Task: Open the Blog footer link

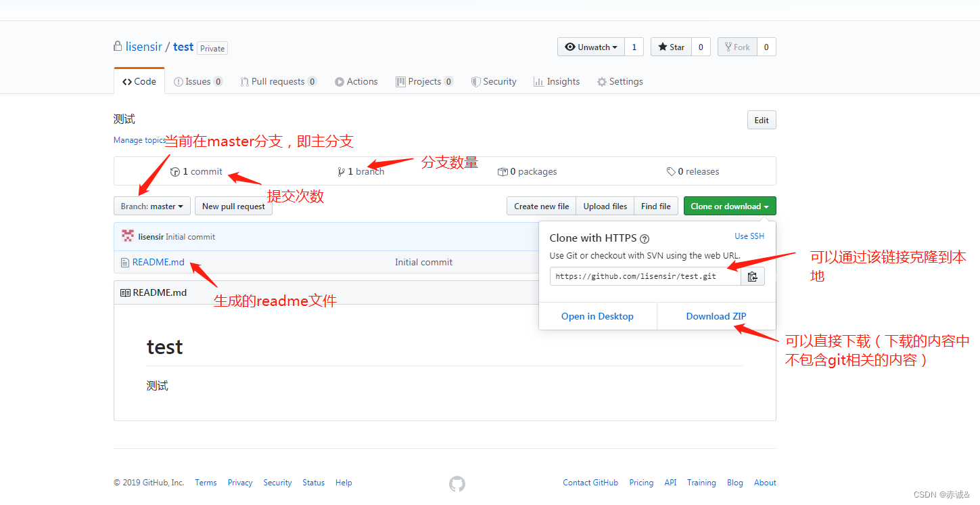Action: [x=735, y=483]
